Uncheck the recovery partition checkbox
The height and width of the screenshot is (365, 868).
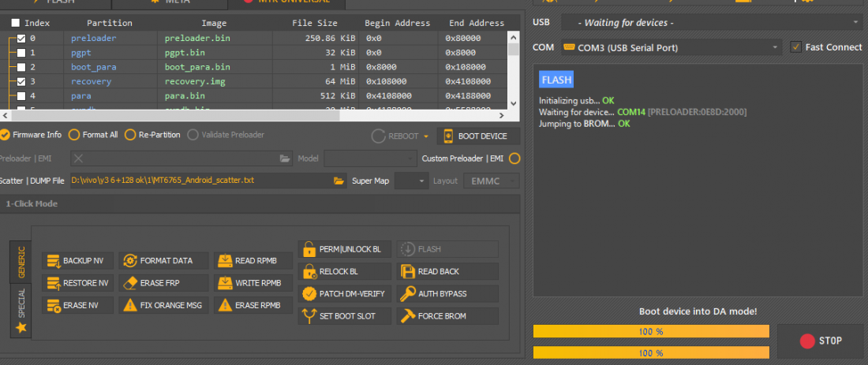pos(21,82)
